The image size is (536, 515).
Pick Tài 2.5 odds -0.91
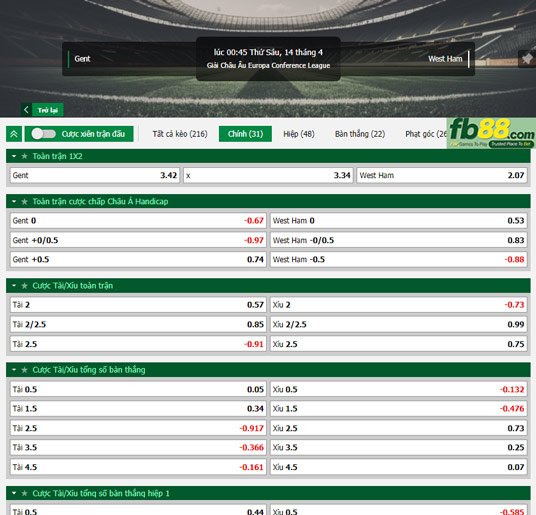pos(138,344)
